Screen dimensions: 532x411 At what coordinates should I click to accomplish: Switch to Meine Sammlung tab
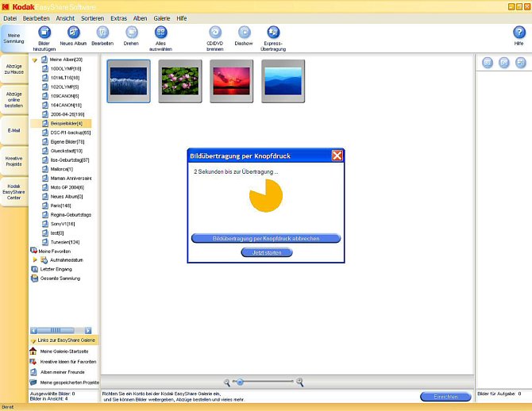(14, 38)
